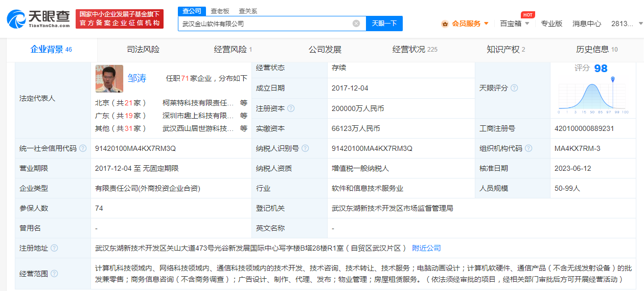Viewport: 644px width, 291px height.
Task: Click the 核准日期 value 2023-06-12
Action: pos(573,168)
